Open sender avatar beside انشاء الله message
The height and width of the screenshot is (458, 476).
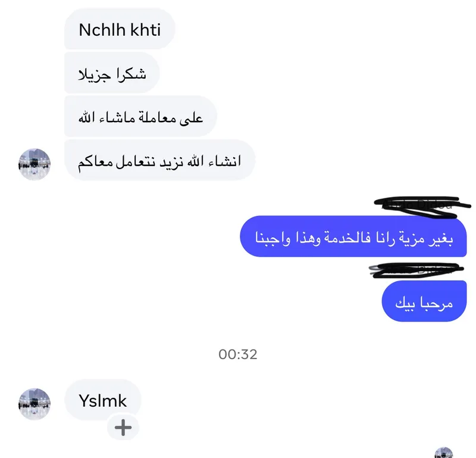35,164
